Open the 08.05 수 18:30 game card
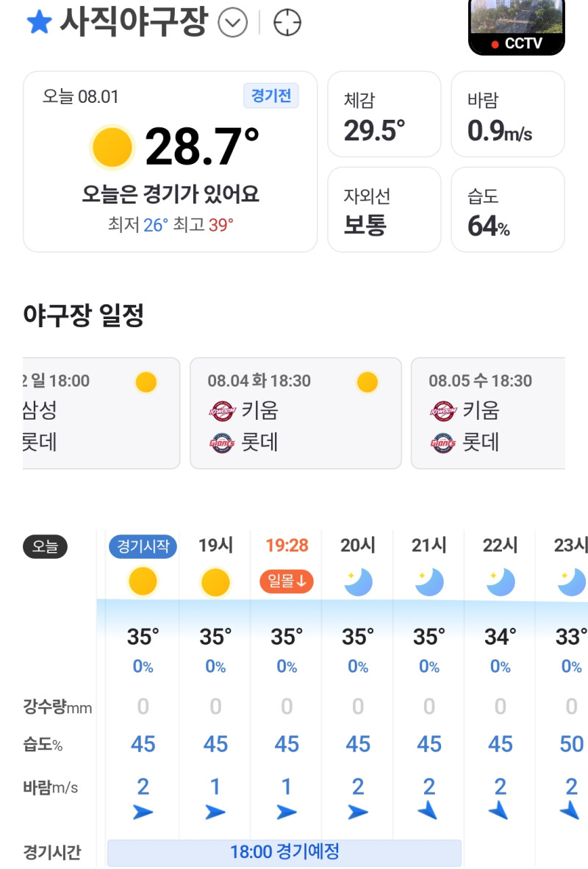This screenshot has height=869, width=588. [x=488, y=413]
